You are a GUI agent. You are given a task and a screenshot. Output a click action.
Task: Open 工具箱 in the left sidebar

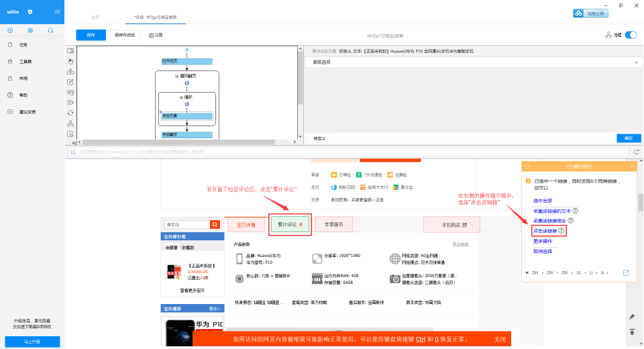[25, 62]
